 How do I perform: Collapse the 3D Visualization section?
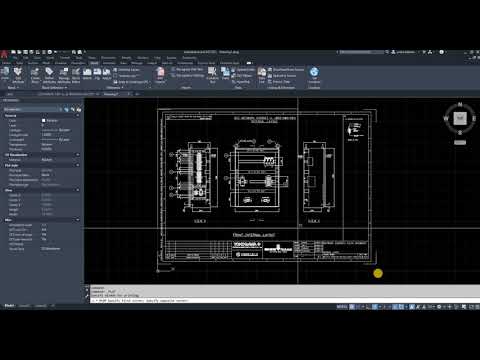point(77,155)
